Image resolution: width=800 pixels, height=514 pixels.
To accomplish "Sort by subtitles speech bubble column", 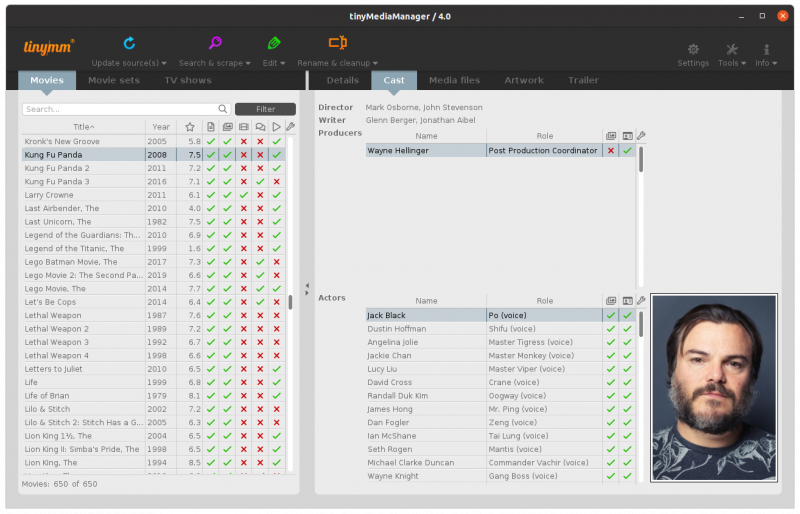I will 260,127.
